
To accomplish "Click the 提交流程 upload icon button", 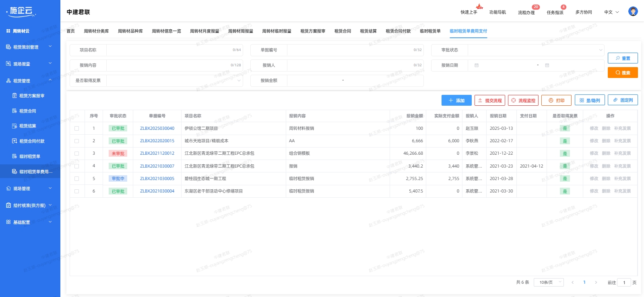I will tap(490, 100).
